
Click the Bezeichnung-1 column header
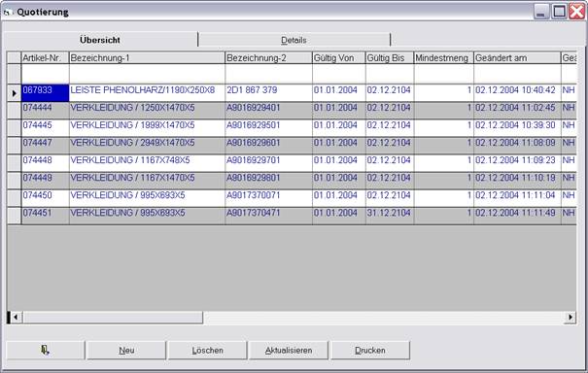(147, 57)
